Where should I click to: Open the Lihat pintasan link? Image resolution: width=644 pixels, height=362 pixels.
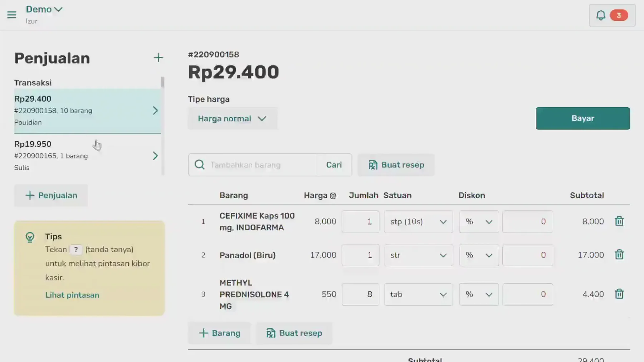72,295
